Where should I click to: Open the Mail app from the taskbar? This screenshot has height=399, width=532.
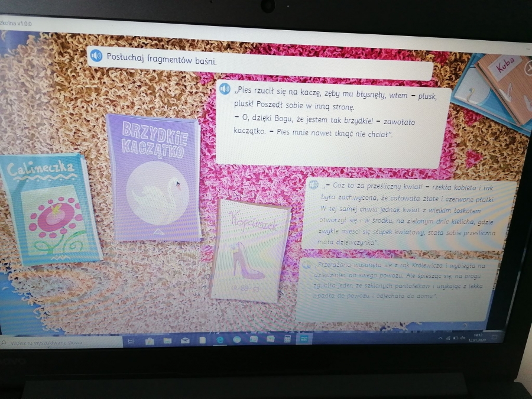(x=185, y=340)
